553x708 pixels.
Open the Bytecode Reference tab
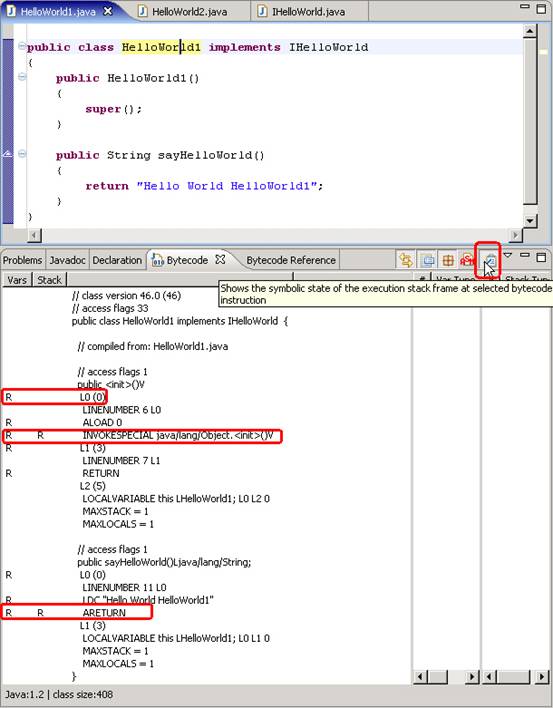click(x=291, y=260)
